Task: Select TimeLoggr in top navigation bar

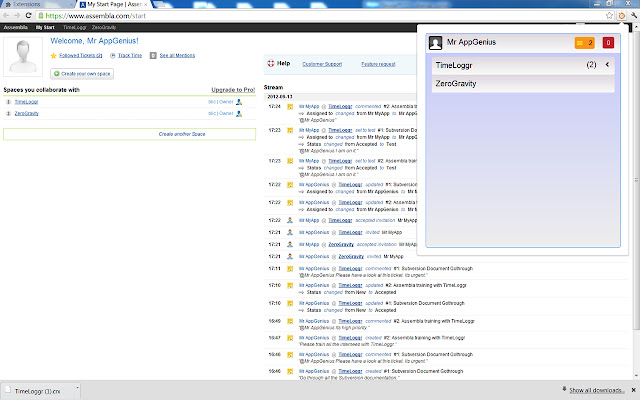Action: [75, 27]
